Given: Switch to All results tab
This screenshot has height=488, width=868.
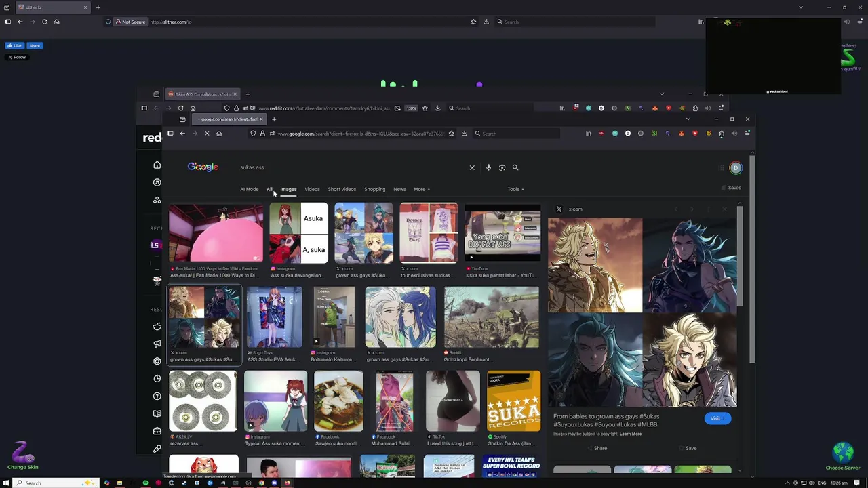Looking at the screenshot, I should (269, 189).
